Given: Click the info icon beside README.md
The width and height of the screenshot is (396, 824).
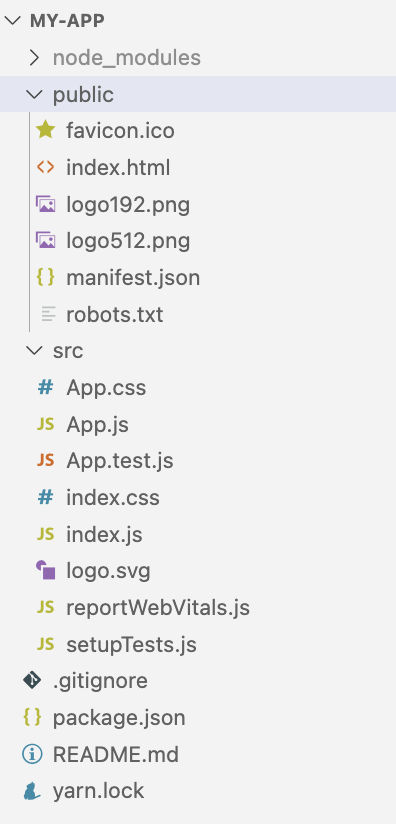Looking at the screenshot, I should coord(32,754).
